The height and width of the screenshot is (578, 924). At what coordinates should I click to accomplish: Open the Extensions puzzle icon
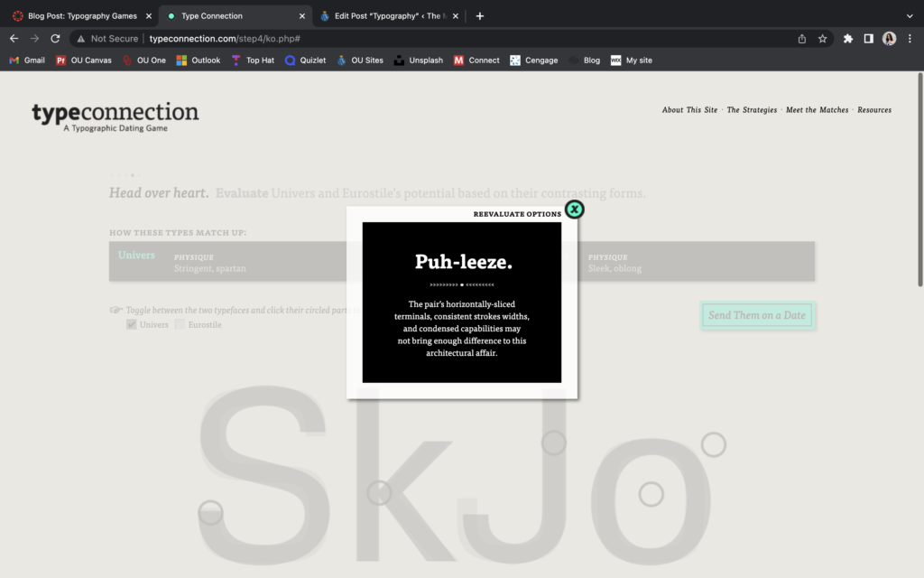(848, 38)
